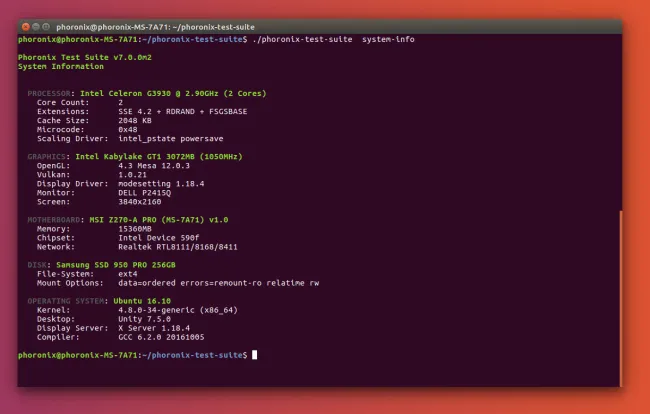This screenshot has width=650, height=414.
Task: Click '4.8.0-34-generic (x86_64)' kernel value
Action: pyautogui.click(x=178, y=310)
